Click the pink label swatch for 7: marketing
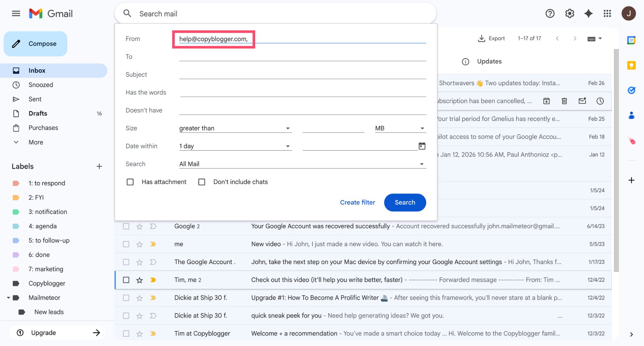This screenshot has width=644, height=346. (16, 269)
